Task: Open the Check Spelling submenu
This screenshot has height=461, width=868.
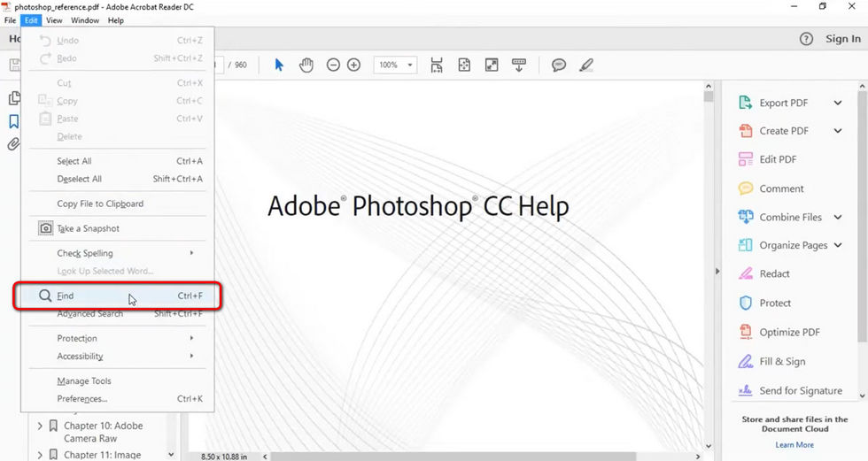Action: [117, 253]
